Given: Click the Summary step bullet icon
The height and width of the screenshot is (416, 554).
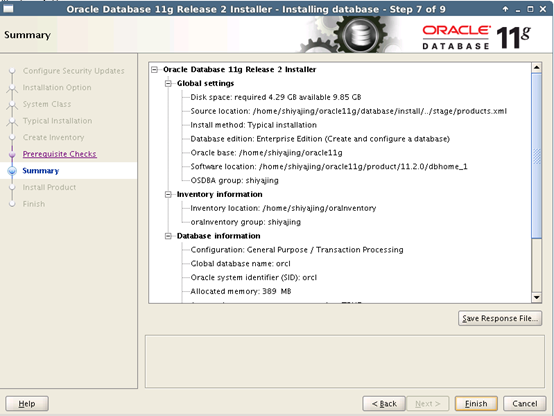Looking at the screenshot, I should click(x=12, y=171).
